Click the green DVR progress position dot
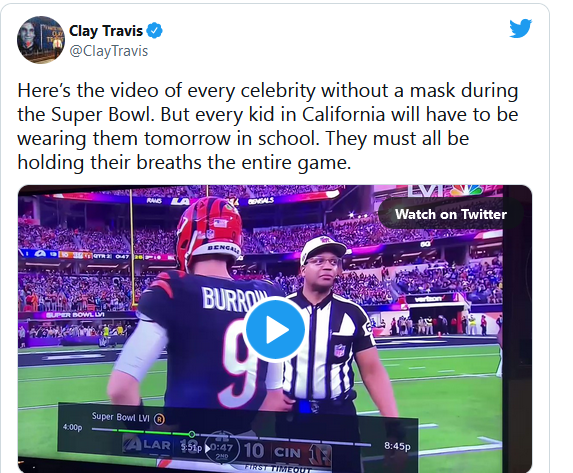573x473 pixels. point(191,434)
